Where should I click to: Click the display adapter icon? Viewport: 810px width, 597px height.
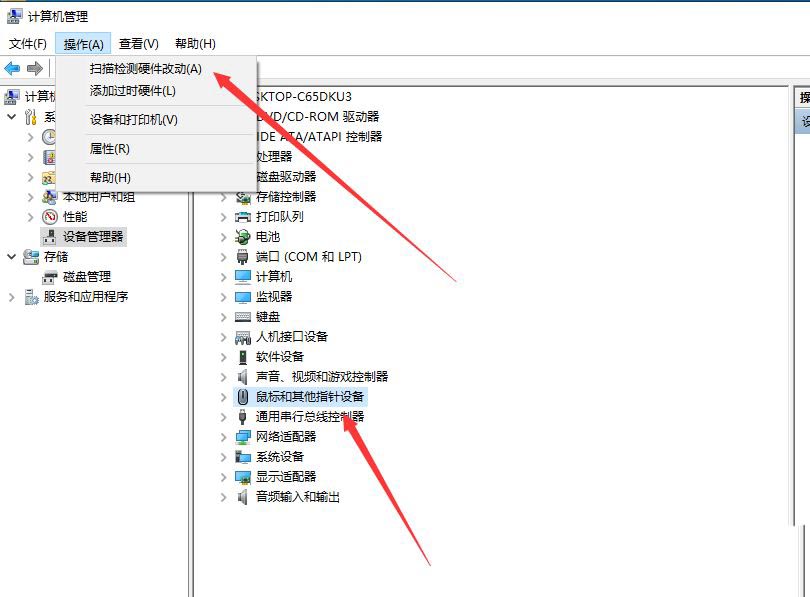(242, 477)
